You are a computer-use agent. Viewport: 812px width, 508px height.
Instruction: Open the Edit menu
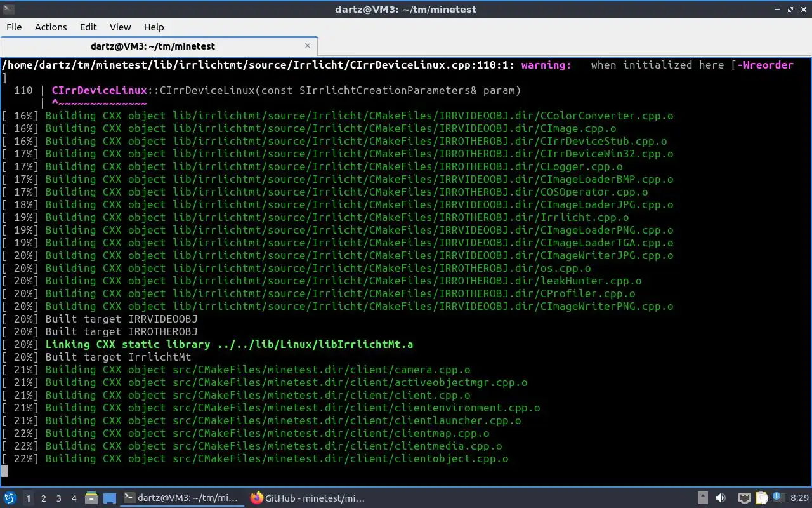(x=88, y=27)
